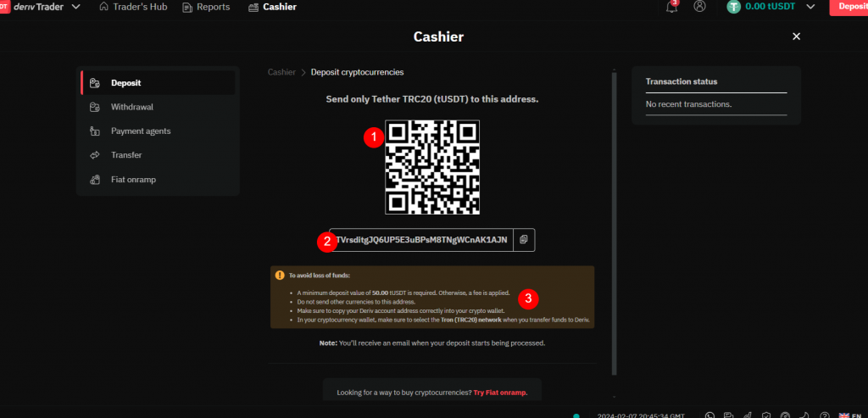868x418 pixels.
Task: Click the deposit page vertical scrollbar
Action: tap(614, 222)
